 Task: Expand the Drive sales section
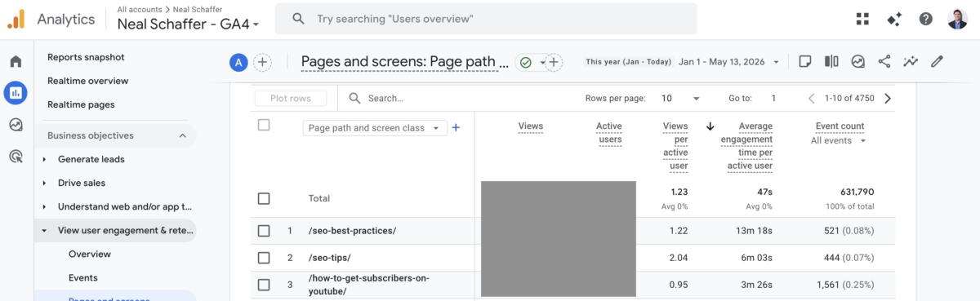point(44,183)
